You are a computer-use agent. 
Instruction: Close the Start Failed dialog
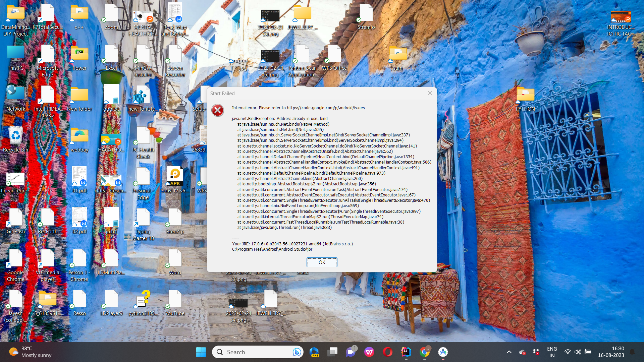click(x=430, y=93)
